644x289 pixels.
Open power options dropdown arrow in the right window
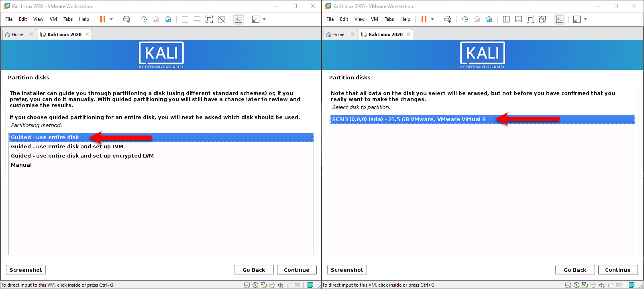(432, 19)
